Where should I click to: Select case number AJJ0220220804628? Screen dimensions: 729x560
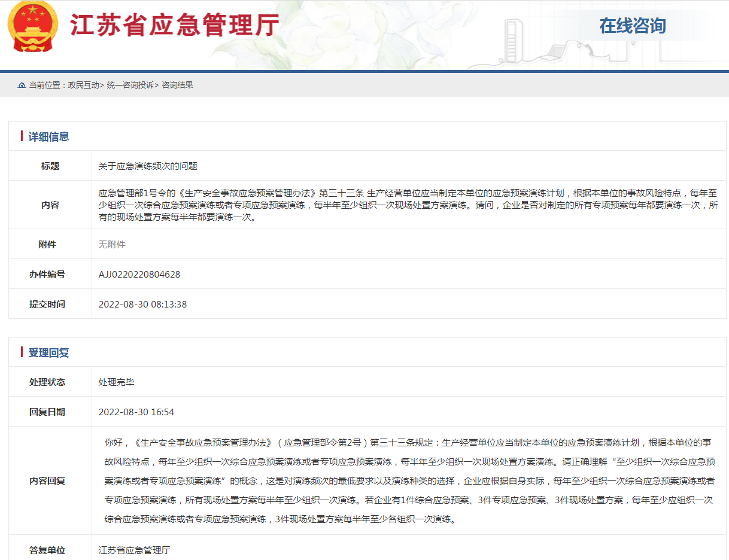139,274
